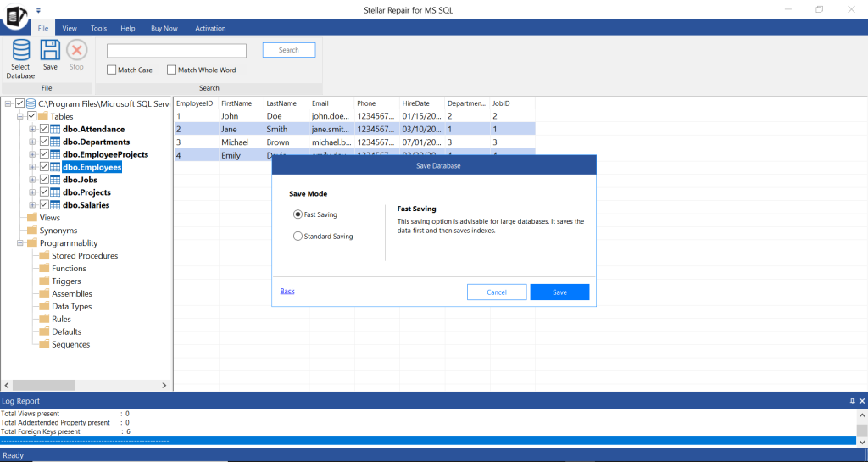This screenshot has height=462, width=868.
Task: Click the Back link in dialog
Action: click(x=287, y=291)
